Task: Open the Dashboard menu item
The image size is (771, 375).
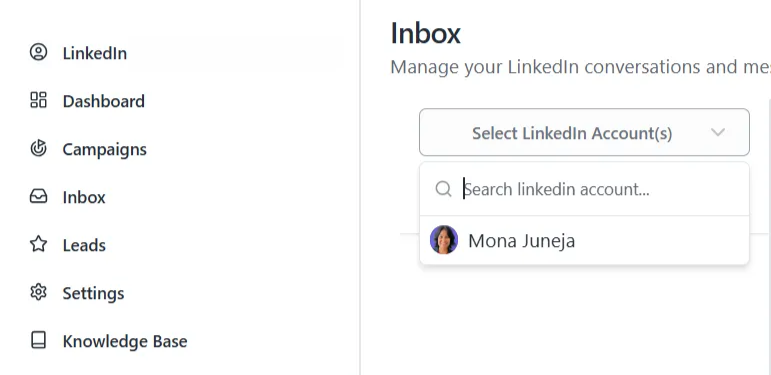Action: pyautogui.click(x=104, y=101)
